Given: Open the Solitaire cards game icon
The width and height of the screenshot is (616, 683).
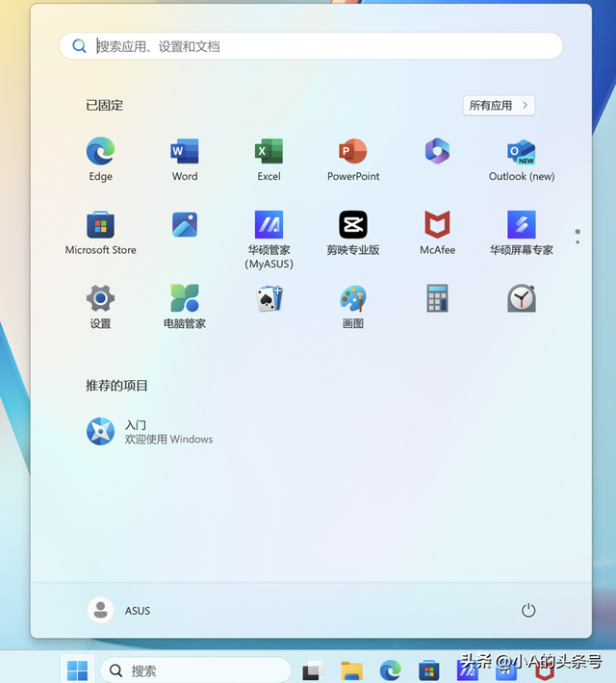Looking at the screenshot, I should pos(269,298).
